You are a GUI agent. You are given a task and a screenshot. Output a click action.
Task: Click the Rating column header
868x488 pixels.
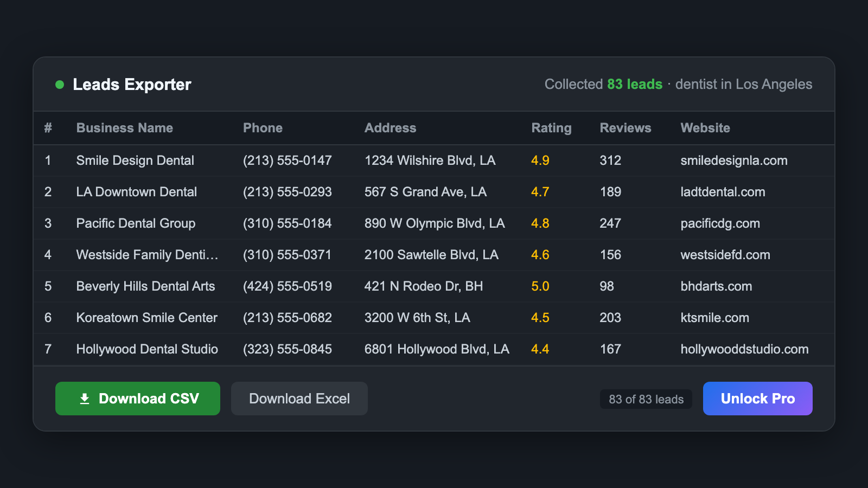point(551,128)
